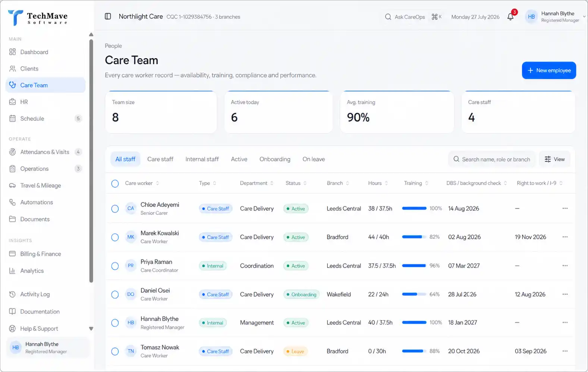
Task: Click the Dashboard grid icon in sidebar
Action: [x=13, y=52]
